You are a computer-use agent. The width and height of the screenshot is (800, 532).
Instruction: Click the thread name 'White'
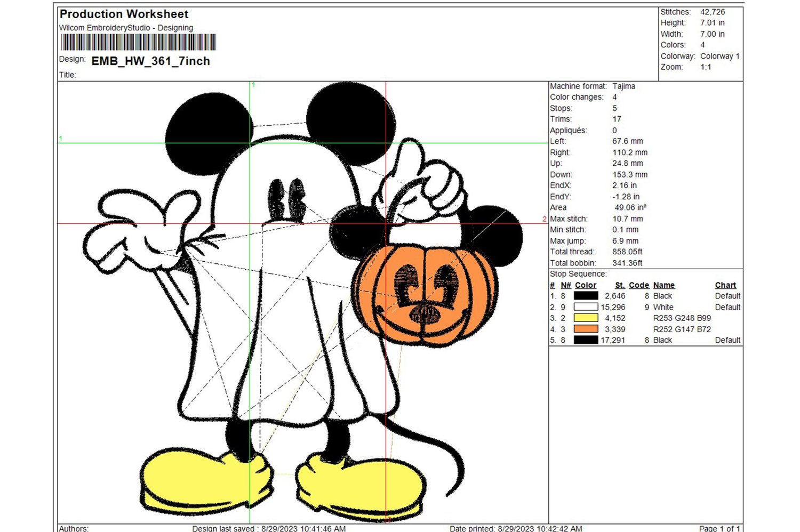click(663, 307)
